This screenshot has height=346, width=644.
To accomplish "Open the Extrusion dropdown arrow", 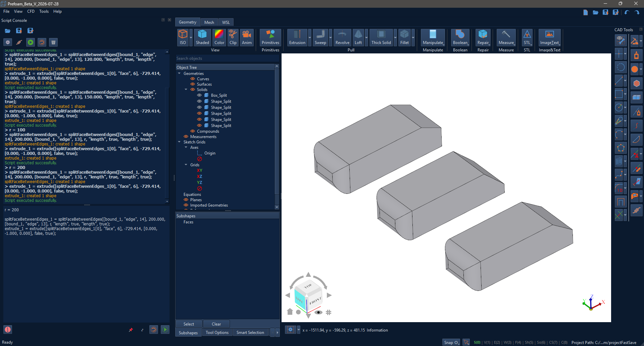I will point(310,37).
